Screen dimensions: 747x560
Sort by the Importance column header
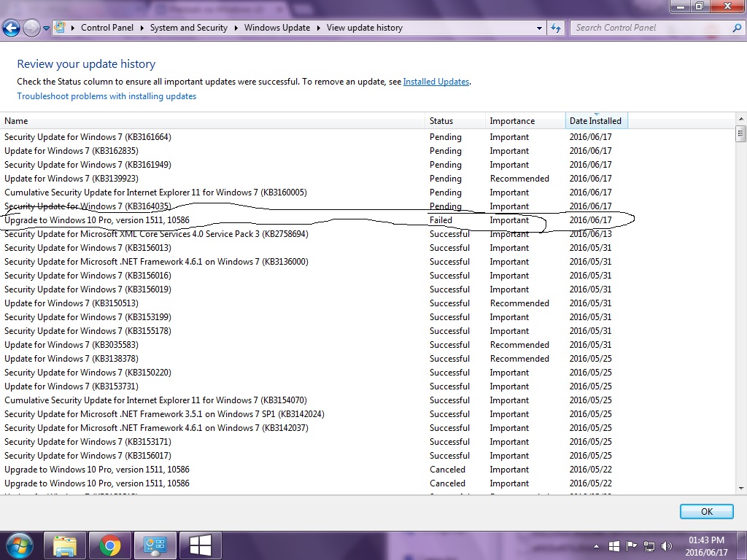525,121
